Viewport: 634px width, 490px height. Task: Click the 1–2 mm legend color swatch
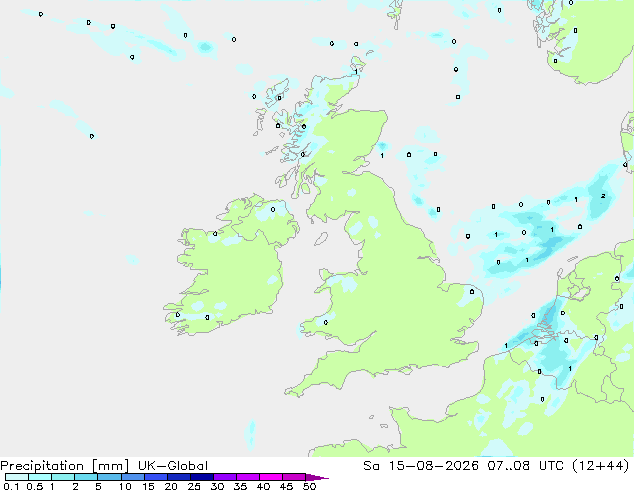coord(63,477)
